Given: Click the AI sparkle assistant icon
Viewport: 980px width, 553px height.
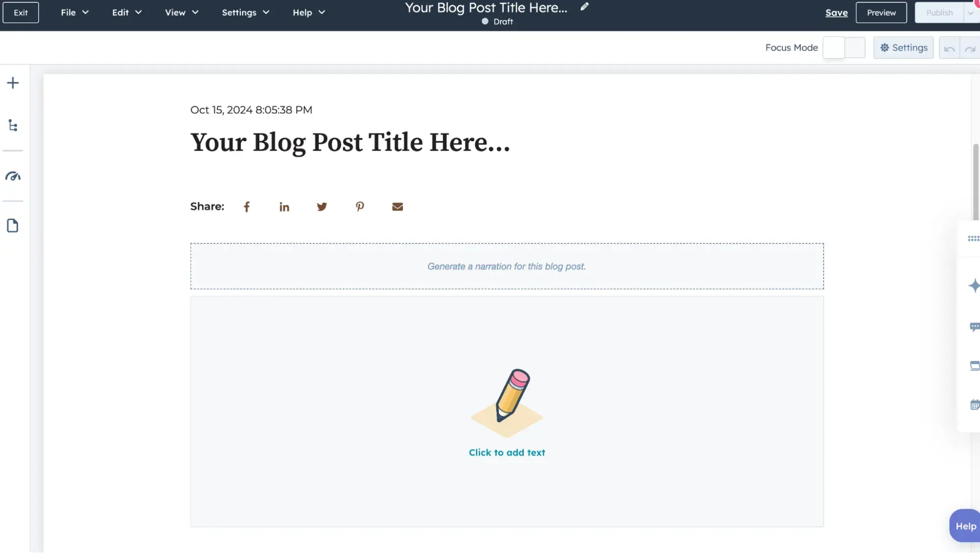Looking at the screenshot, I should (x=972, y=285).
